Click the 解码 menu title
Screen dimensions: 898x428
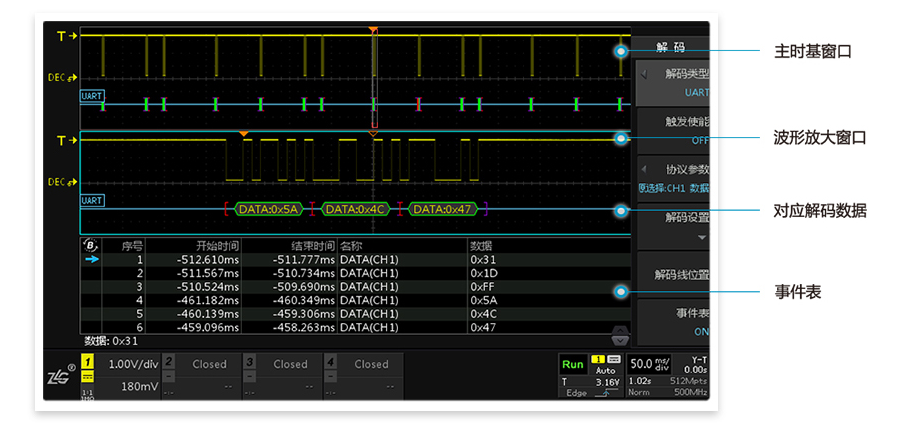pyautogui.click(x=670, y=48)
